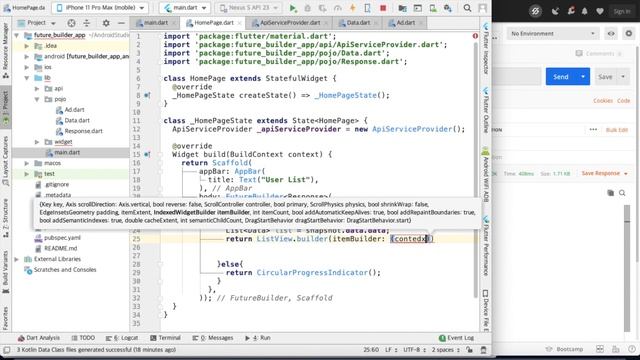640x360 pixels.
Task: Click Postman Sign In button
Action: (622, 11)
